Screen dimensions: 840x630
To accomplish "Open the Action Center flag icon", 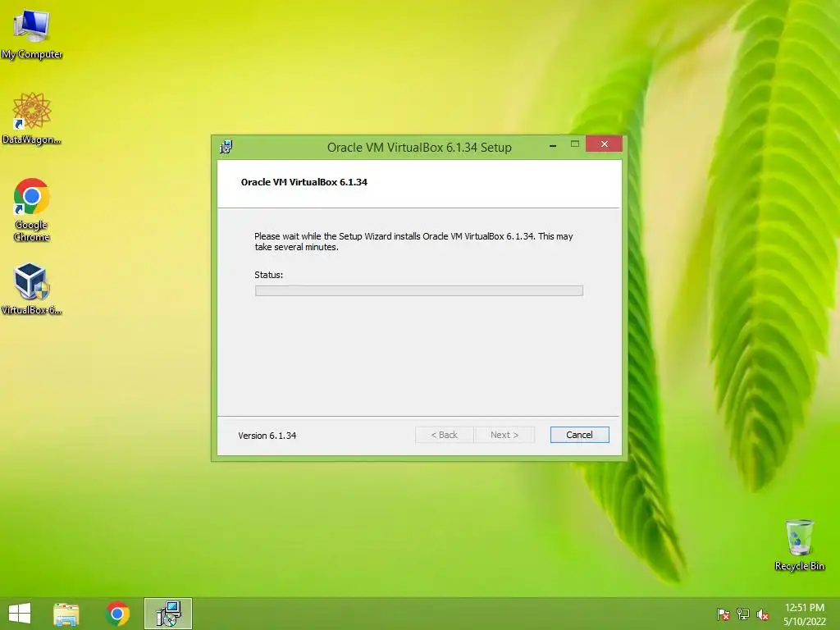I will click(724, 614).
